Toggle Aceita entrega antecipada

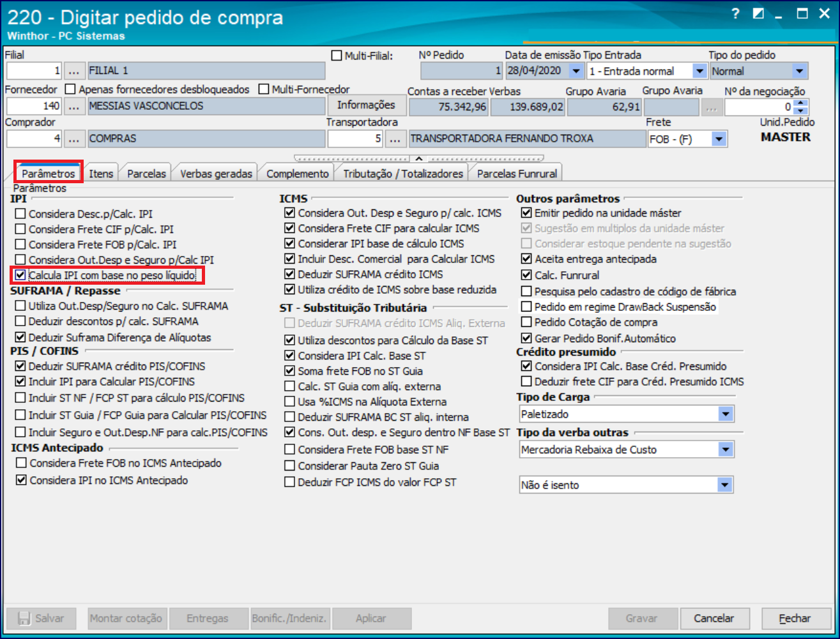[x=526, y=259]
